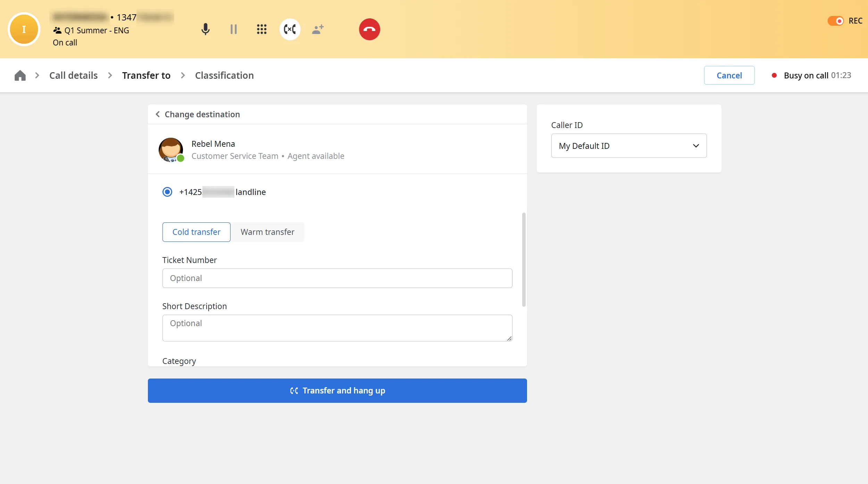Choose the Cold transfer option
Viewport: 868px width, 484px height.
[x=197, y=232]
